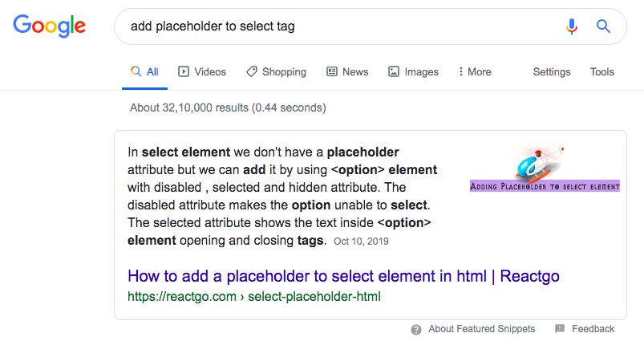Click the Images picture icon
Viewport: 644px width, 341px height.
coord(394,71)
